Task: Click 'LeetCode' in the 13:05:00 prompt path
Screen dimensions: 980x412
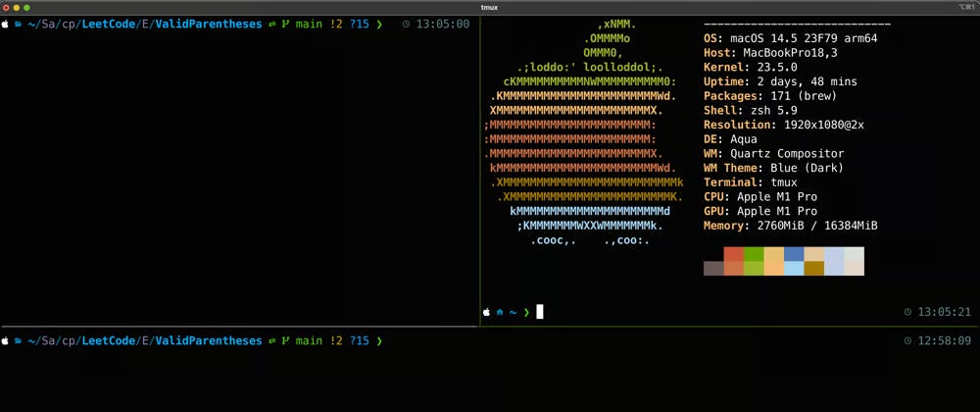Action: click(110, 25)
